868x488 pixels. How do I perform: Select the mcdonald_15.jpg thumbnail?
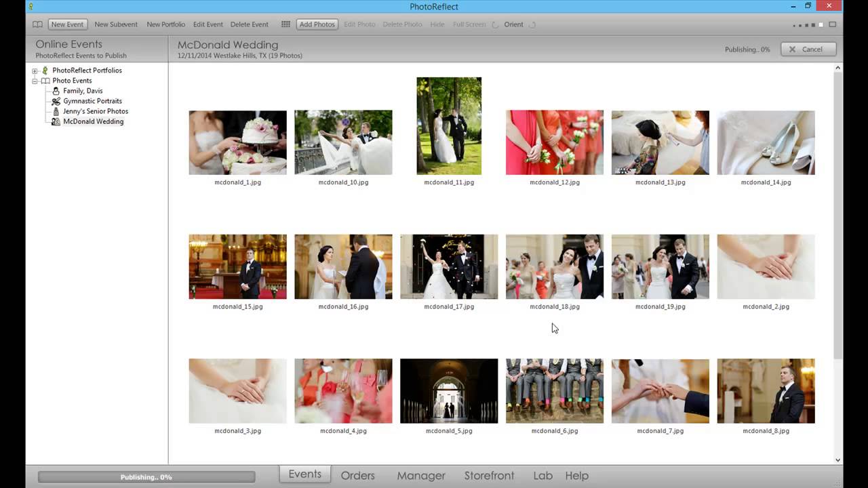(237, 267)
